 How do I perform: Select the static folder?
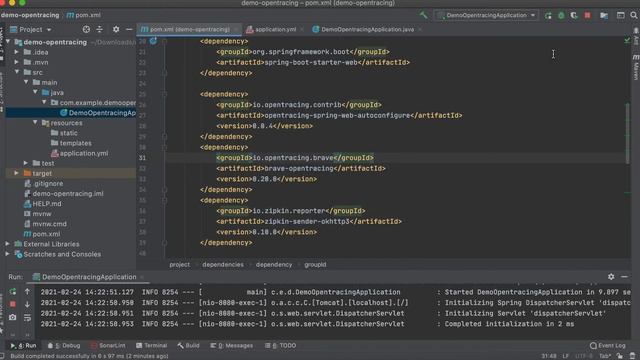pos(64,133)
